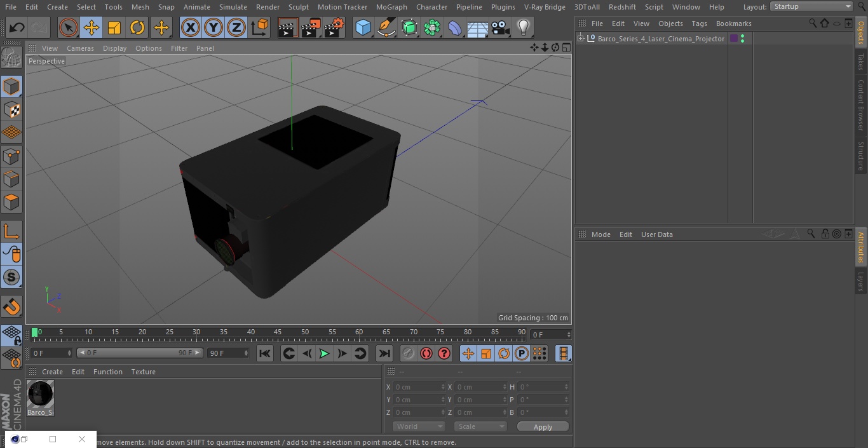Expand the Barco_Series_4_Laser_Cinema_Projector object tree
The width and height of the screenshot is (868, 448).
[x=580, y=39]
